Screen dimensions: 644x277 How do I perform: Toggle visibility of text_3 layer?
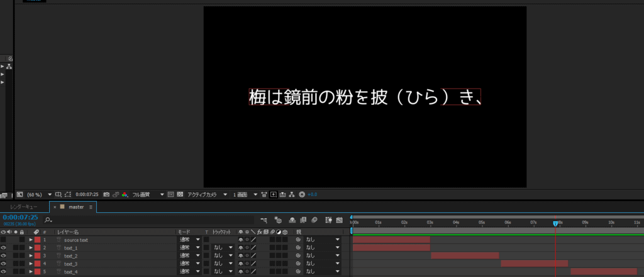tap(4, 264)
